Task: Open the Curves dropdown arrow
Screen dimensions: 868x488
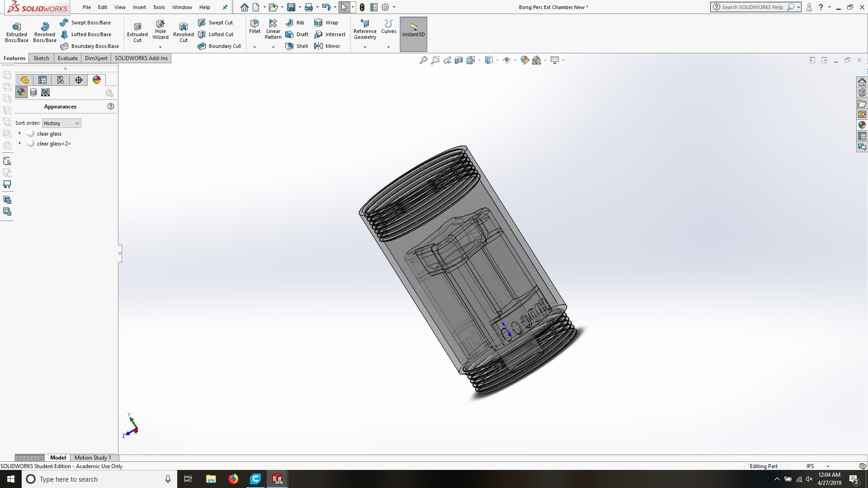Action: [388, 47]
